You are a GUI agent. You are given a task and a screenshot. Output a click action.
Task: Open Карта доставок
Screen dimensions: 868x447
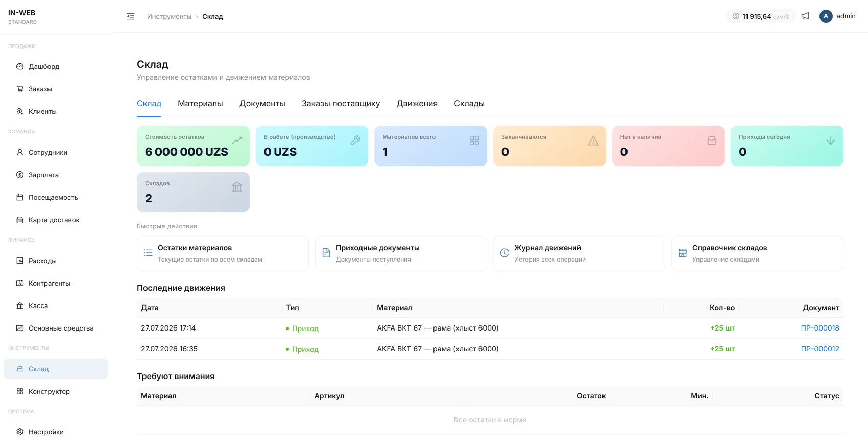pos(56,220)
